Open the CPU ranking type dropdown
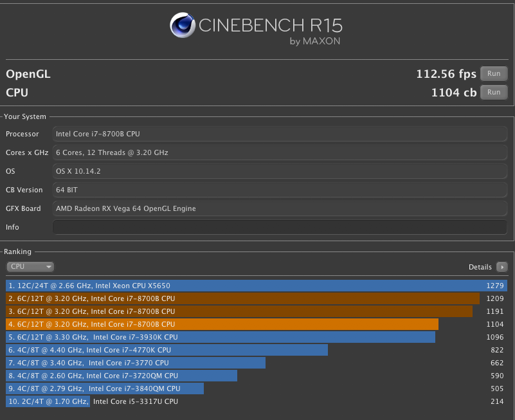 (30, 266)
